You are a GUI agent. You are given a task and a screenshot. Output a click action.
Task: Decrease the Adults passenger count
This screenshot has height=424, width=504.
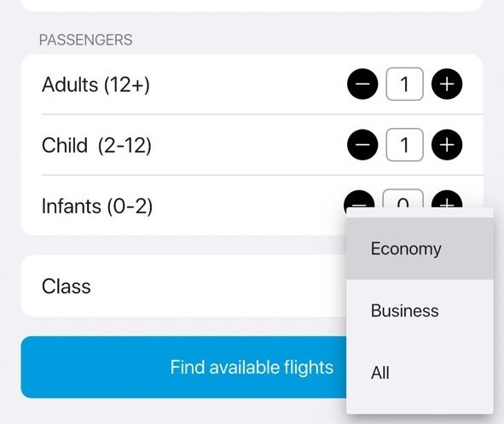tap(362, 84)
